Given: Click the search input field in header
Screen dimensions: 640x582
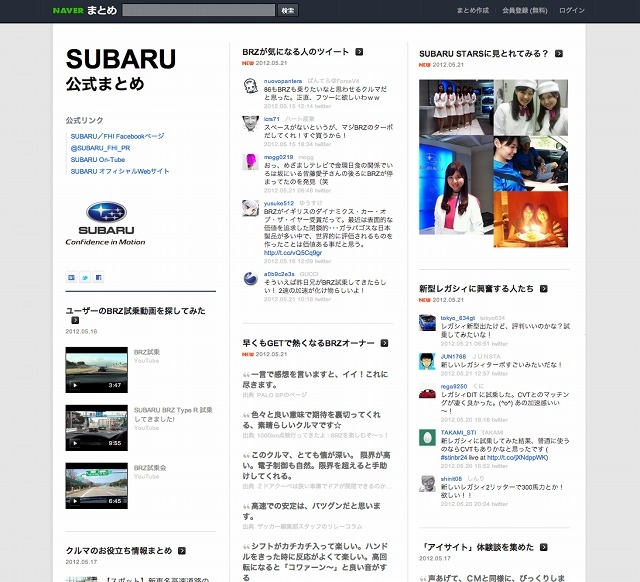Looking at the screenshot, I should click(199, 10).
